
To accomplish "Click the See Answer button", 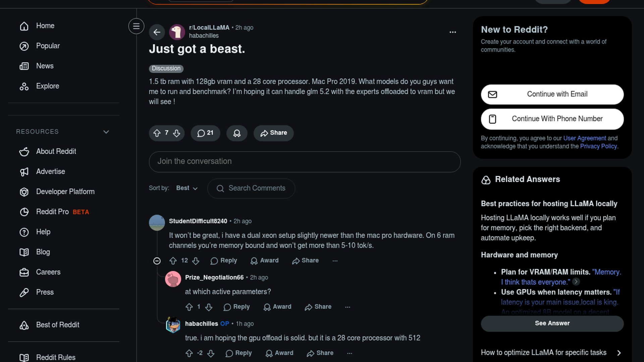I will point(552,323).
